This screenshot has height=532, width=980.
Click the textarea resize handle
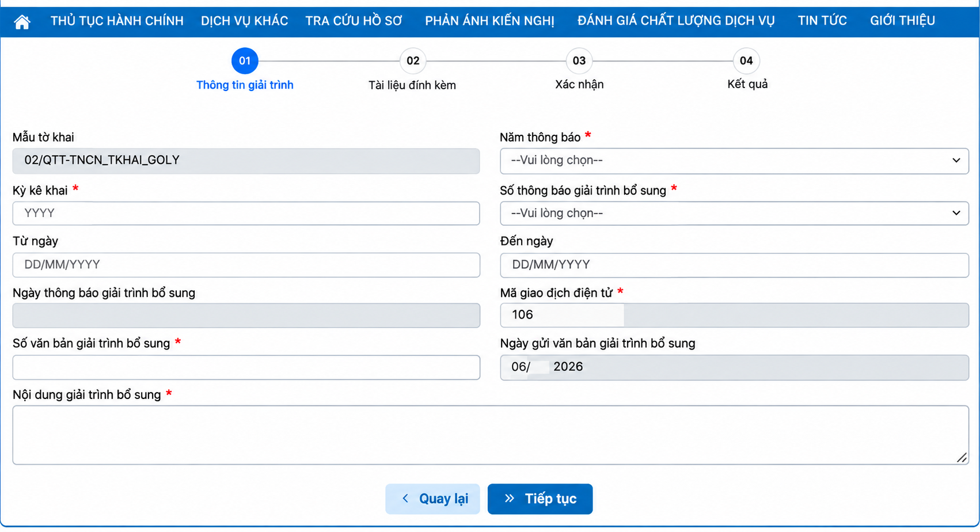click(x=962, y=458)
